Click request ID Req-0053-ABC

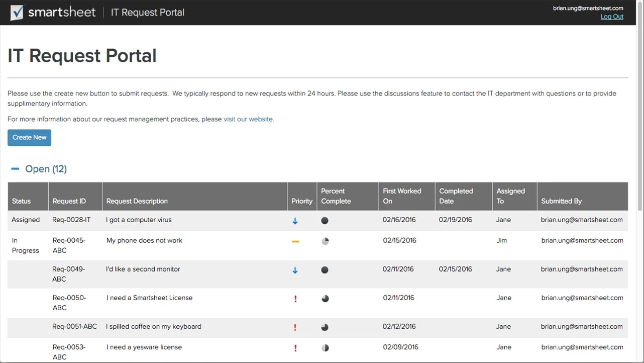click(69, 352)
